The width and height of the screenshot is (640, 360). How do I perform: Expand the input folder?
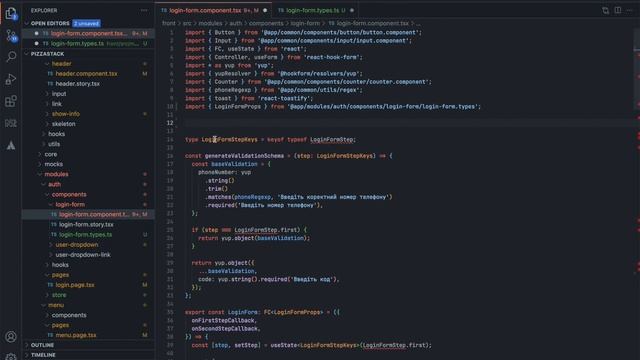(x=59, y=94)
